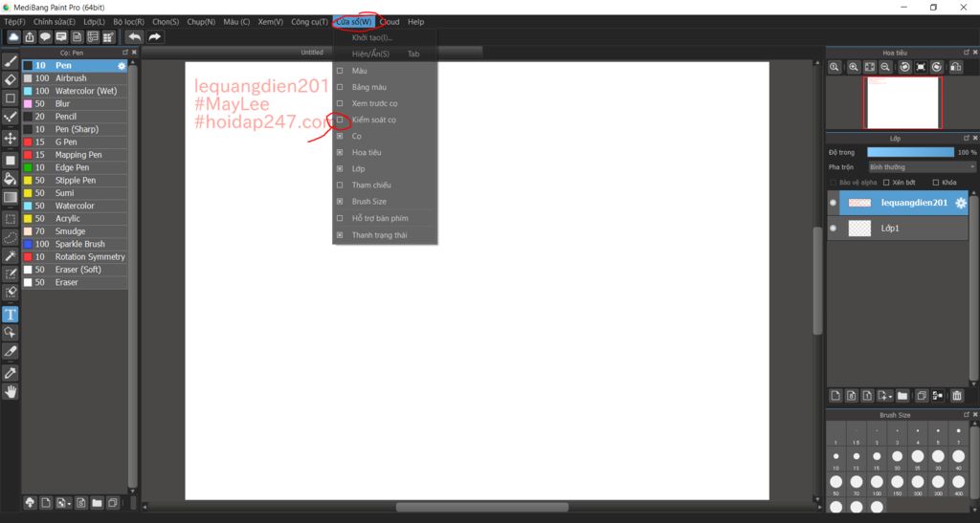Select the rectangular Selection tool
Viewport: 980px width, 523px height.
click(x=10, y=219)
